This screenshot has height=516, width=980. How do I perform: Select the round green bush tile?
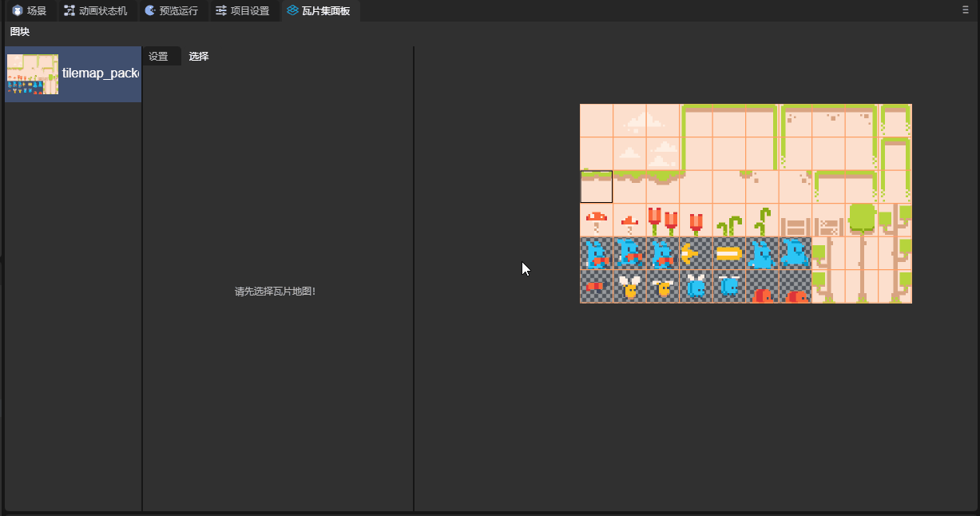(861, 219)
